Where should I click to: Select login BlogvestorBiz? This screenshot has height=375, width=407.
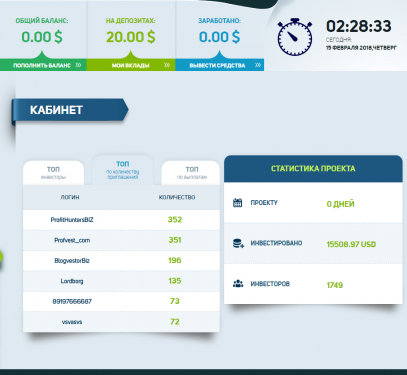pos(72,260)
